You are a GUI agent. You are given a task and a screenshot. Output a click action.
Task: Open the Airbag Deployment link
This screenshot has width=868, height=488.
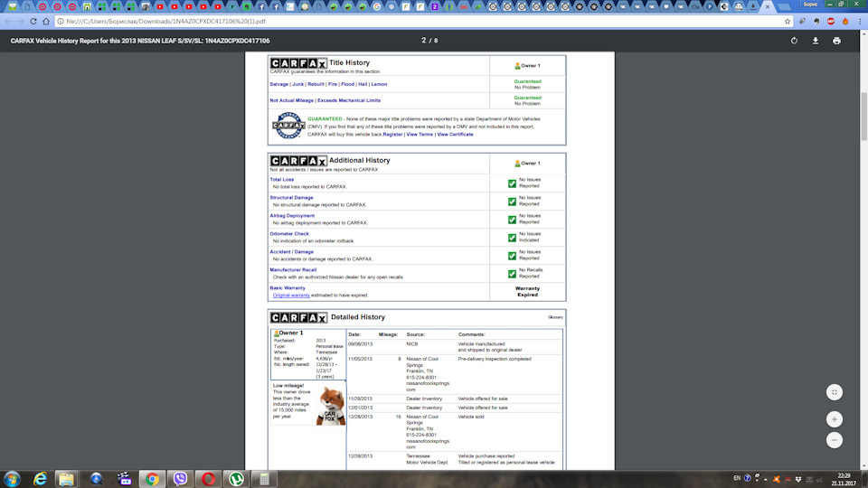click(292, 216)
